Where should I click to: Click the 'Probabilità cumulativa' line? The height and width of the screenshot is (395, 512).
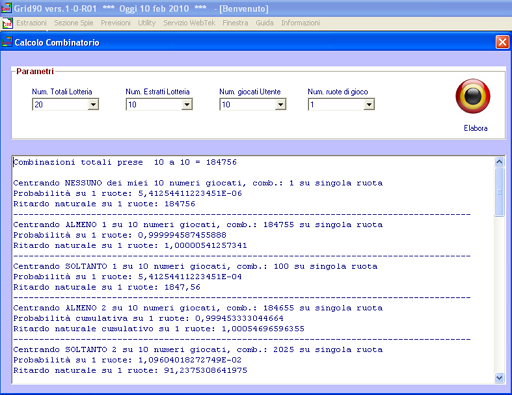(x=149, y=318)
